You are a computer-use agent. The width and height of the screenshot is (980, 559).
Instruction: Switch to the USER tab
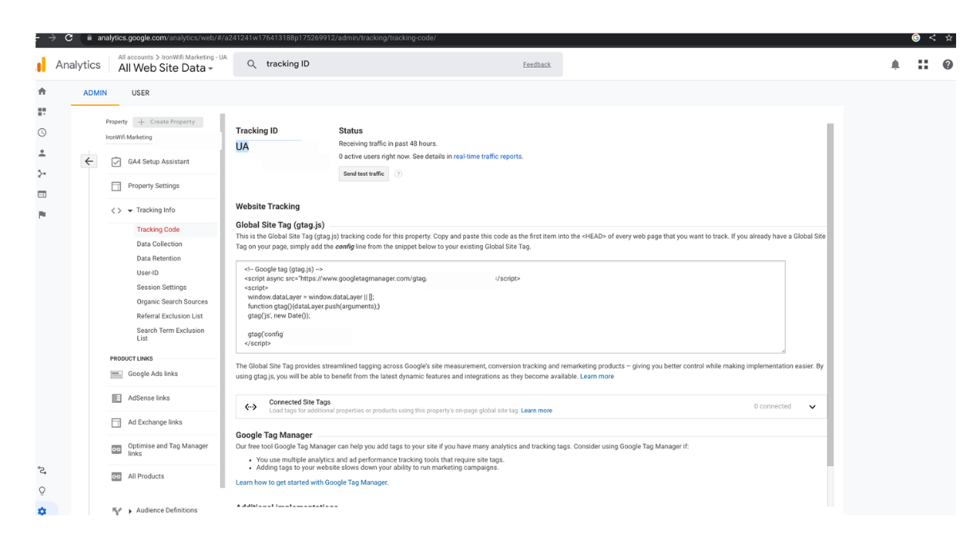point(140,92)
